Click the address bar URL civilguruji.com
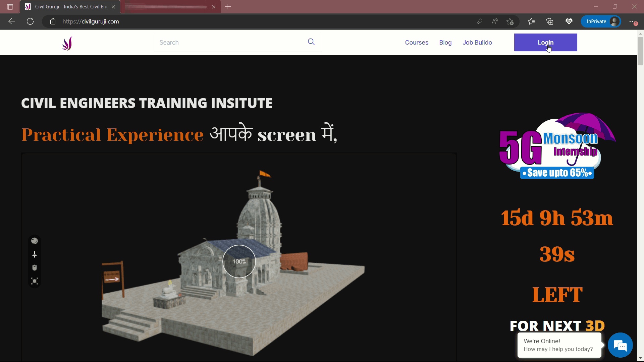Screen dimensions: 644x362 (91, 21)
